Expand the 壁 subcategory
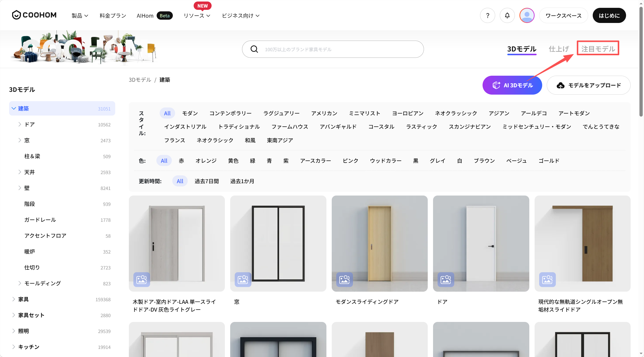Screen dimensions: 644x357 (x=20, y=188)
